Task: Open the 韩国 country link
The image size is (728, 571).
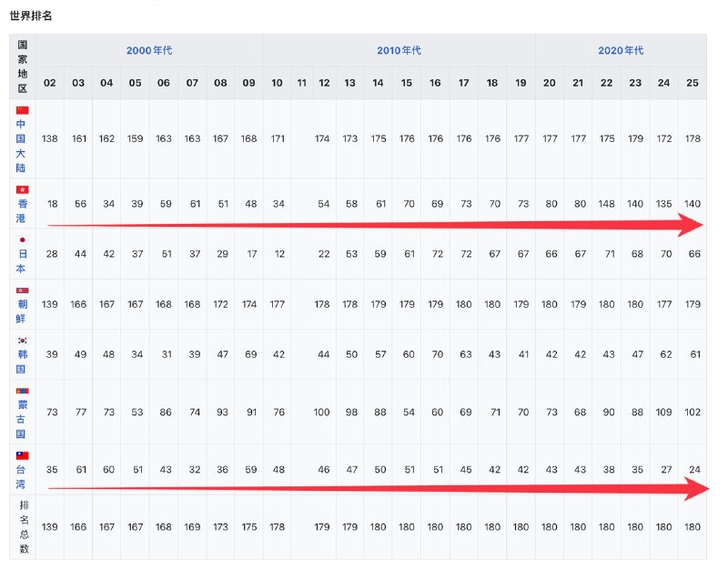Action: [22, 362]
